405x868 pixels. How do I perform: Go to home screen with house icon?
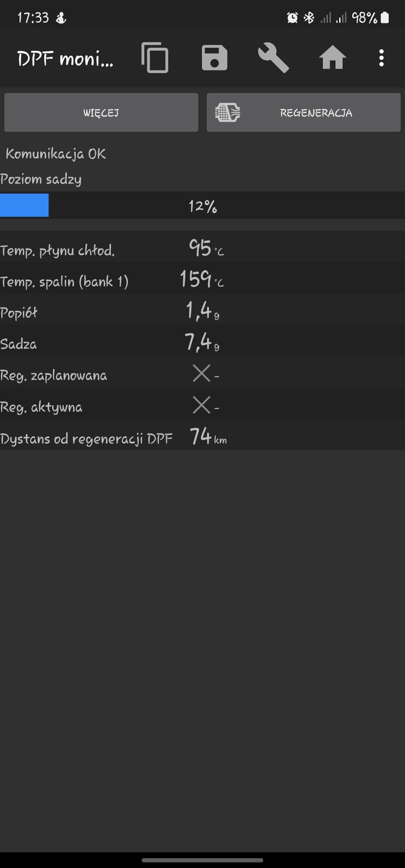[x=332, y=58]
